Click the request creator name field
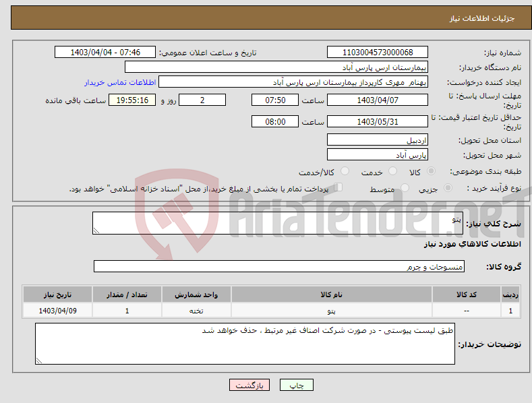 point(293,82)
